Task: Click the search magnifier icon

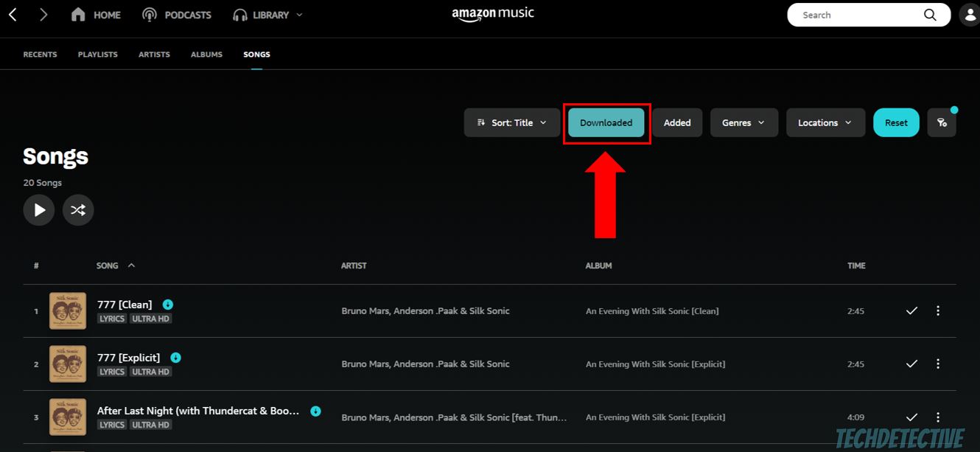Action: click(929, 14)
